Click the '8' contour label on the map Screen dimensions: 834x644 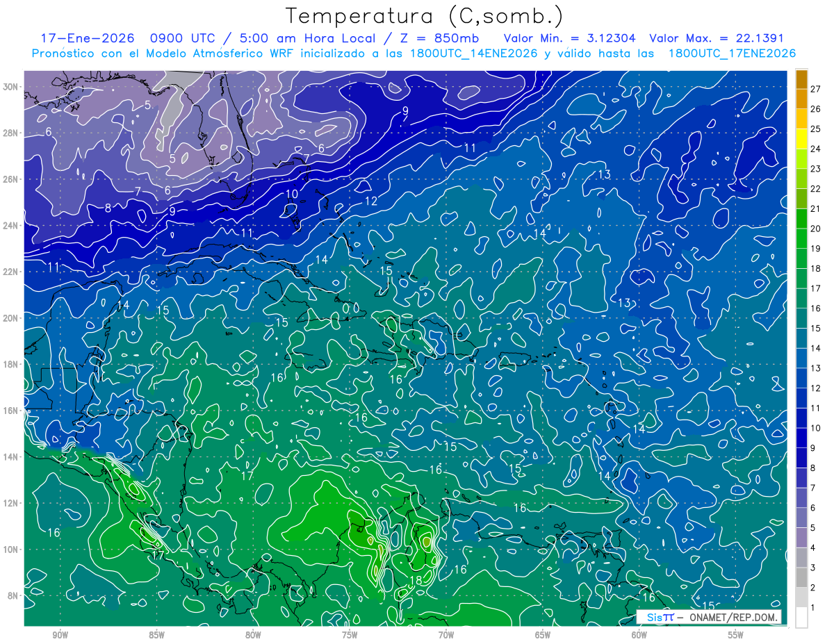point(108,208)
